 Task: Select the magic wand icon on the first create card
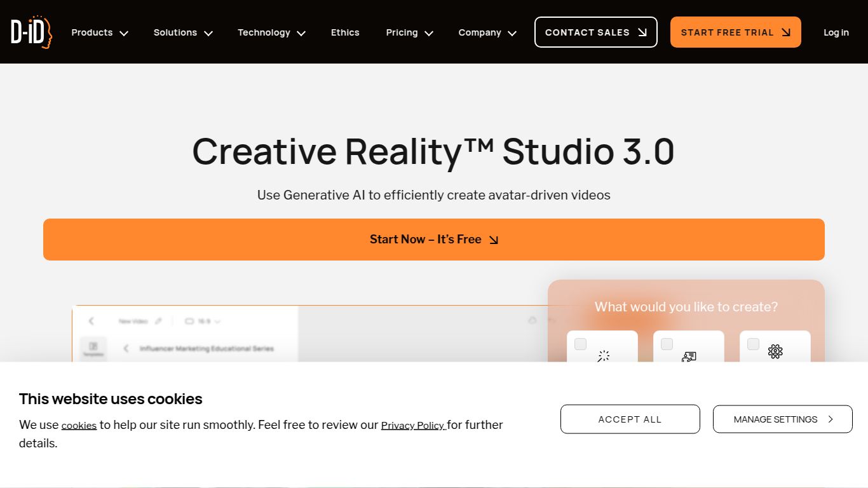click(x=604, y=355)
